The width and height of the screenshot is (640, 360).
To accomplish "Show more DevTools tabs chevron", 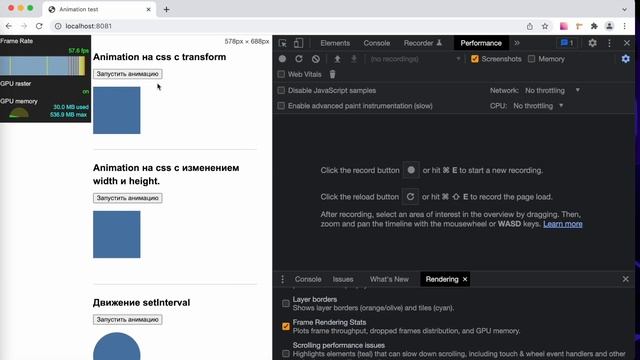I will (x=517, y=43).
